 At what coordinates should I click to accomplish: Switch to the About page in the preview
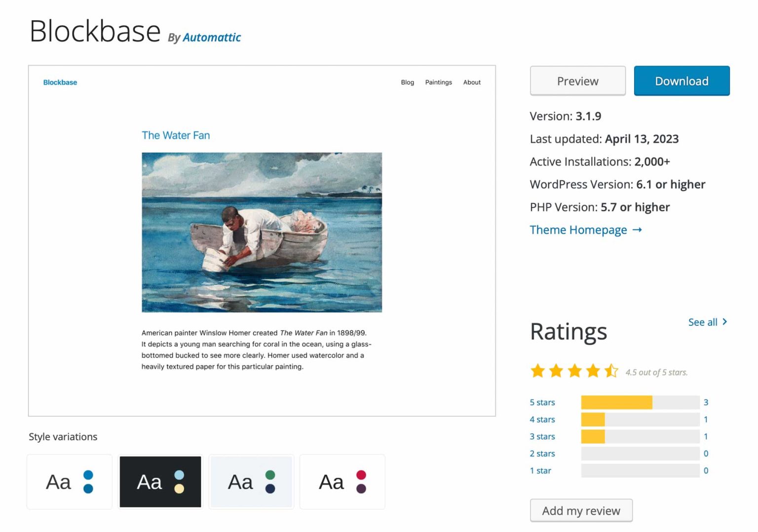point(472,82)
